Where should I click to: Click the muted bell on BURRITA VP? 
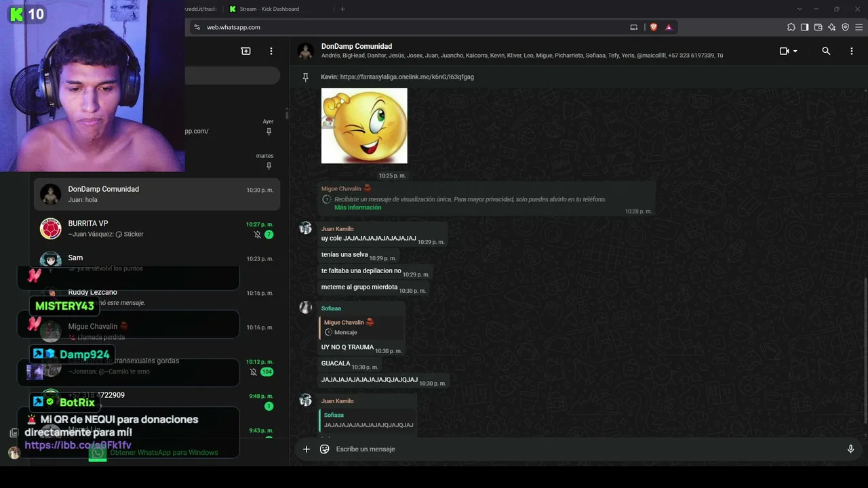pyautogui.click(x=257, y=235)
